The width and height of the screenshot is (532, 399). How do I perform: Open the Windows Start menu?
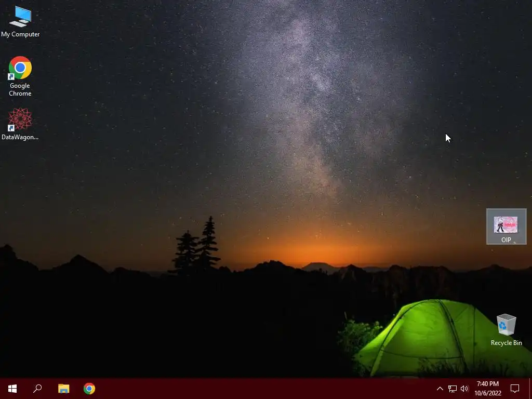[12, 389]
